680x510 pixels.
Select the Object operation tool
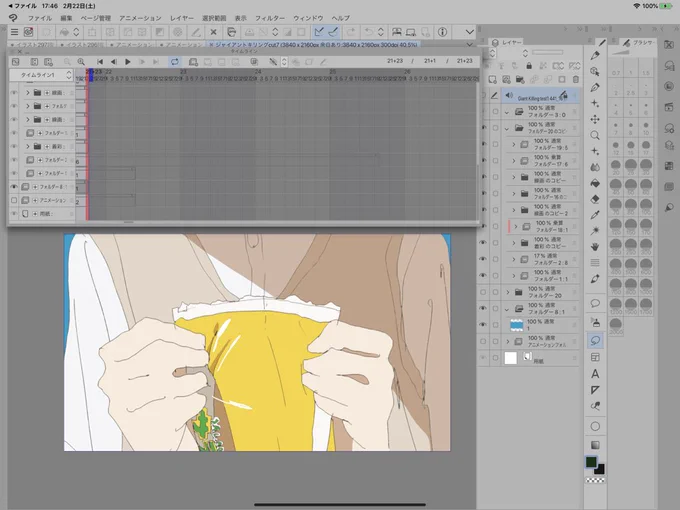(x=595, y=71)
